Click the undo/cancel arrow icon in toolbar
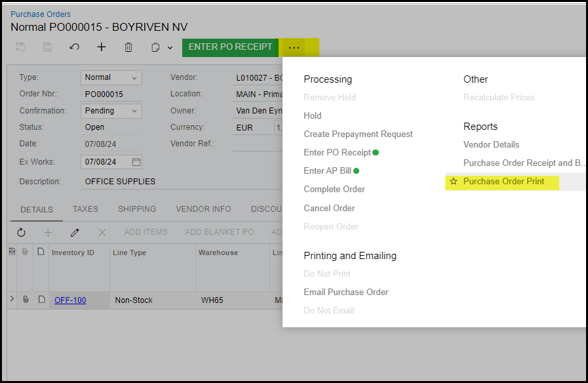 click(x=74, y=47)
